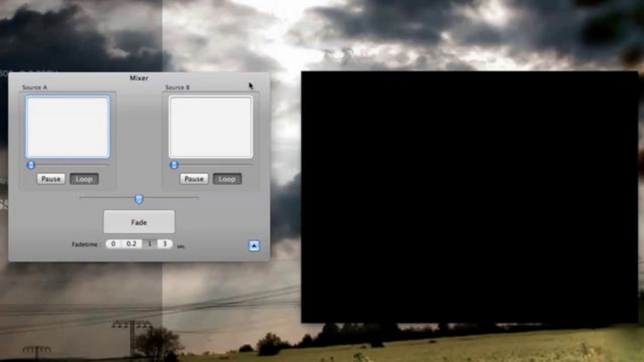Viewport: 644px width, 362px height.
Task: Click the Source A preview well
Action: point(68,127)
